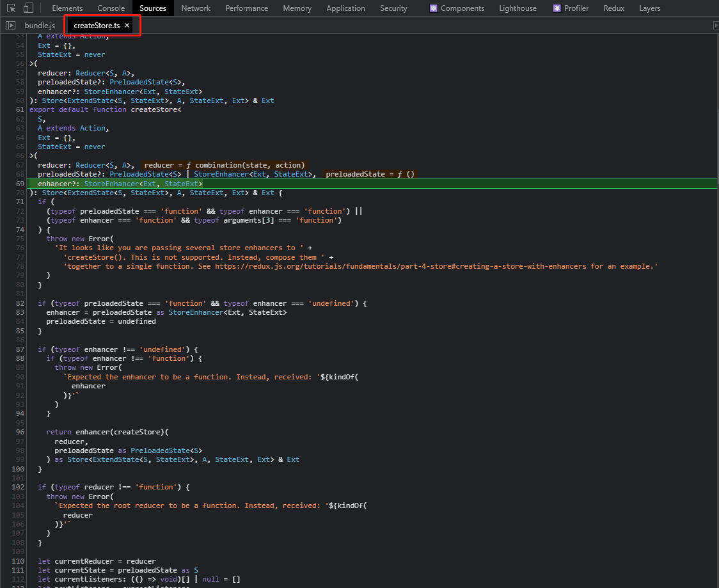Open the Memory tab

[x=297, y=8]
